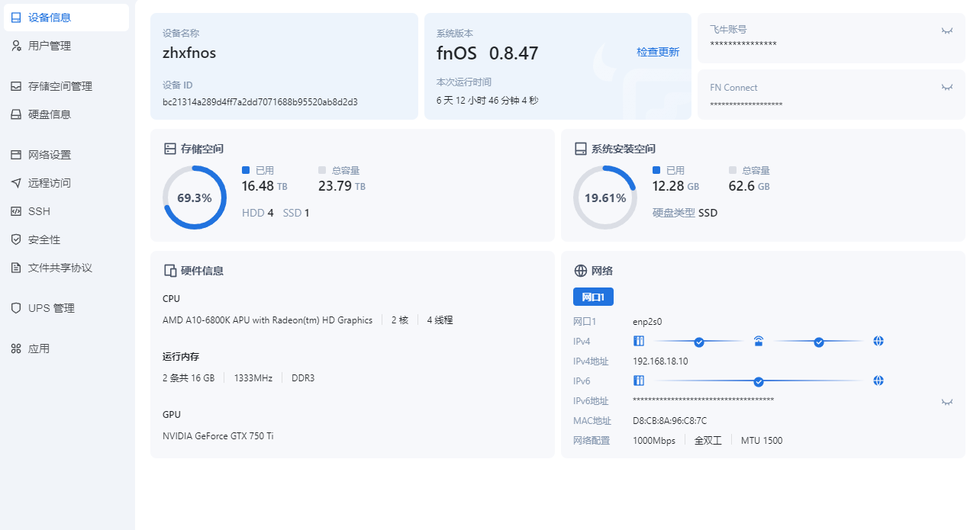
Task: Reveal the hidden FN Connect value
Action: [x=947, y=88]
